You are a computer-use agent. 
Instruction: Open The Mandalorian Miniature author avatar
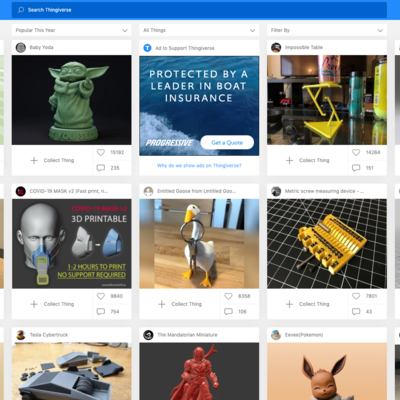point(148,335)
